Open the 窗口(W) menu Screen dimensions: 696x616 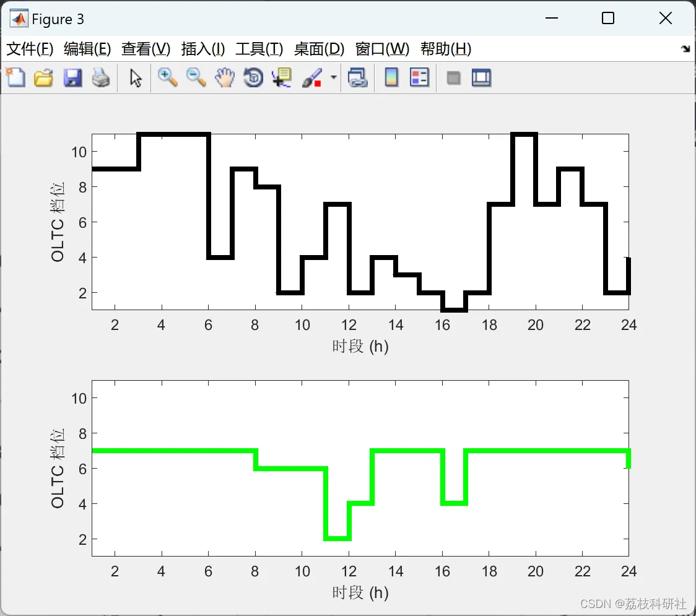[x=382, y=49]
